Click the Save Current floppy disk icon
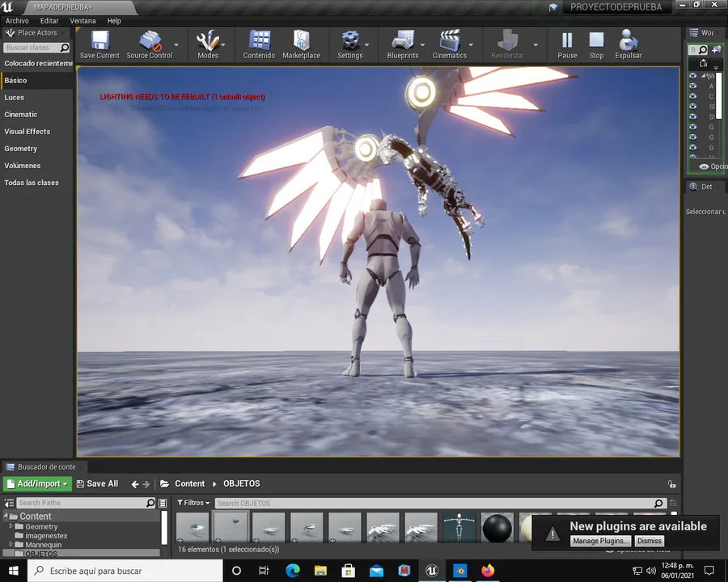 [99, 40]
